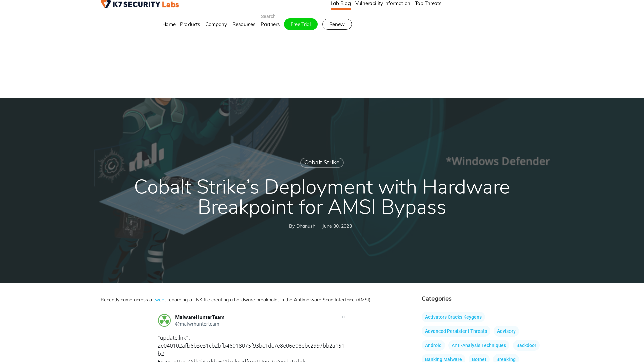Screen dimensions: 644x362
Task: Follow the tweet hyperlink in the intro
Action: 160,300
